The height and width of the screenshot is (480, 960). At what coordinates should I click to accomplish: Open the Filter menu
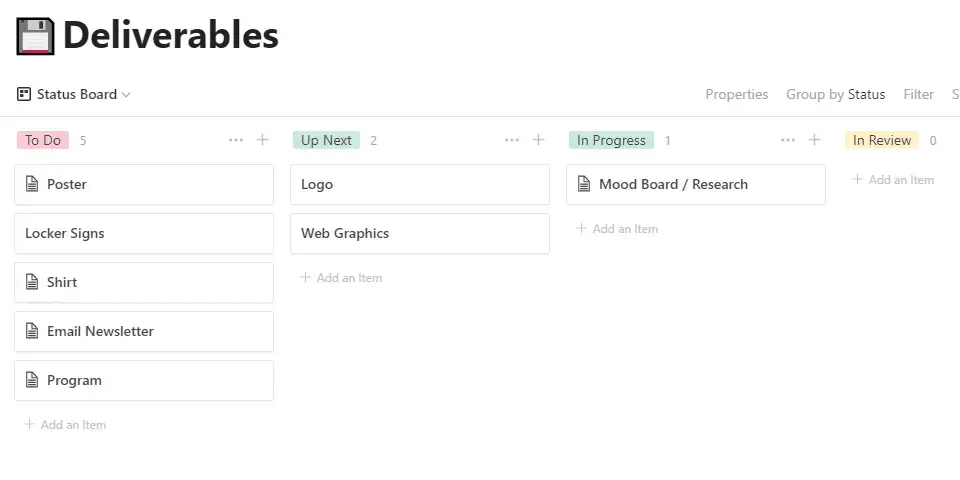click(x=918, y=94)
